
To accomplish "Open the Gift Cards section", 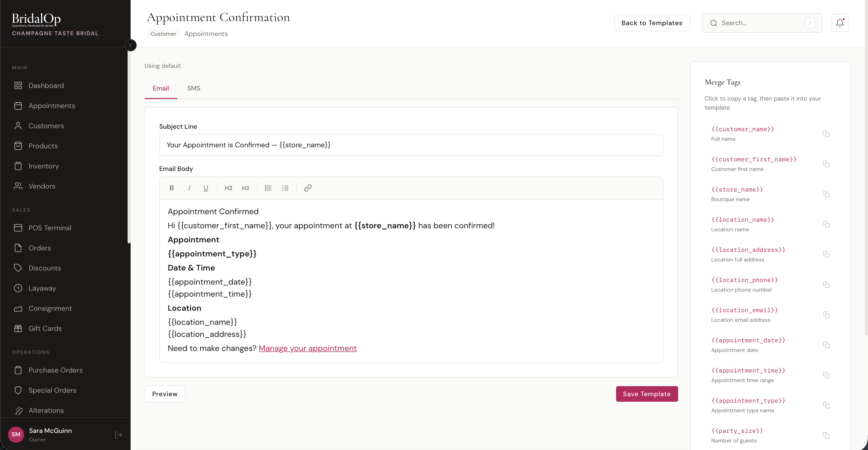I will point(45,328).
